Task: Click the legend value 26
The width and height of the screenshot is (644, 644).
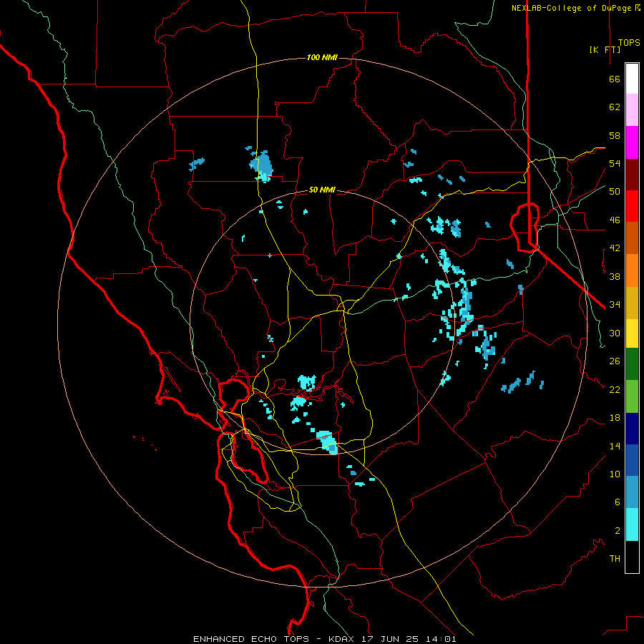Action: (x=615, y=361)
